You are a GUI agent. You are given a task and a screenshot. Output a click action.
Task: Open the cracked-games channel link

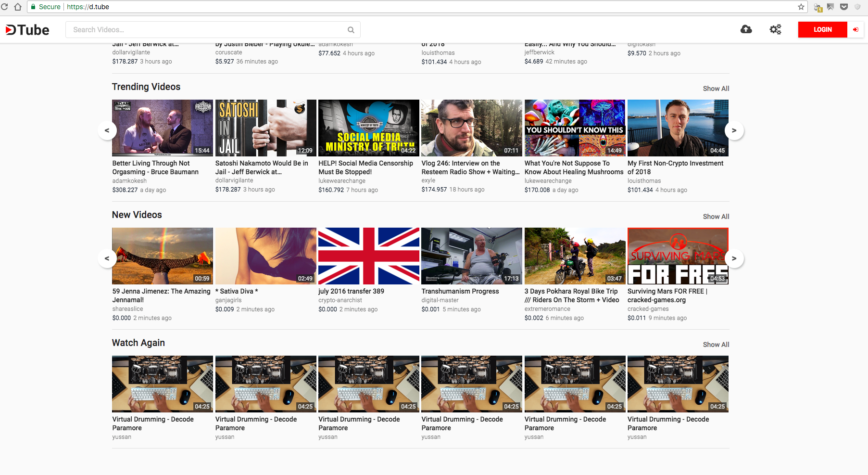click(x=648, y=309)
